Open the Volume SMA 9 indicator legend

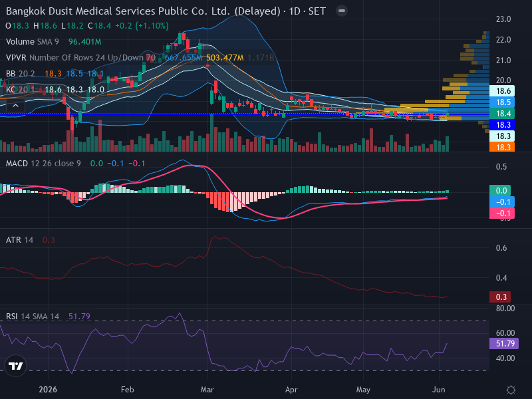(32, 42)
